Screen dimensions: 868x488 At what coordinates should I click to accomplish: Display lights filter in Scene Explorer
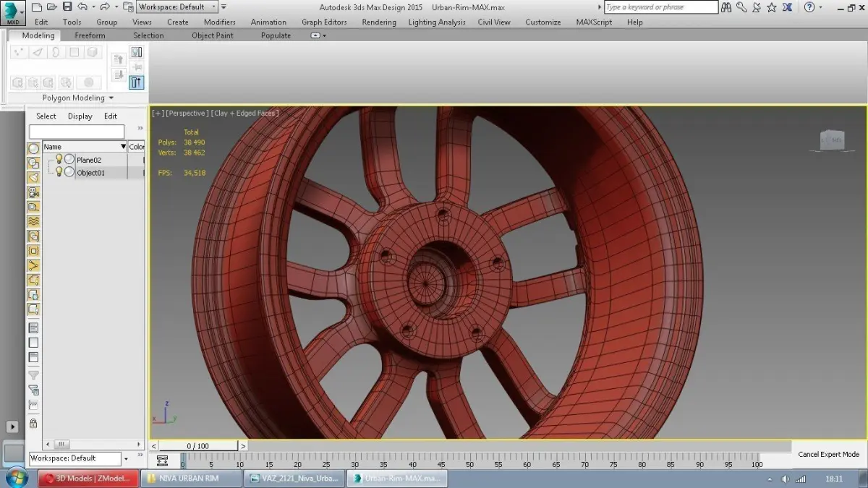coord(33,177)
